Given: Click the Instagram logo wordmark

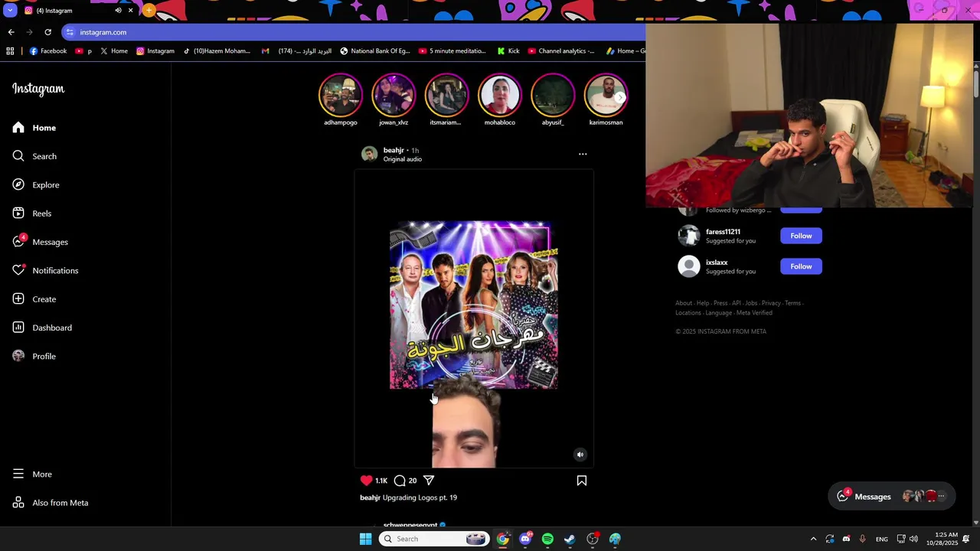Looking at the screenshot, I should [x=38, y=89].
